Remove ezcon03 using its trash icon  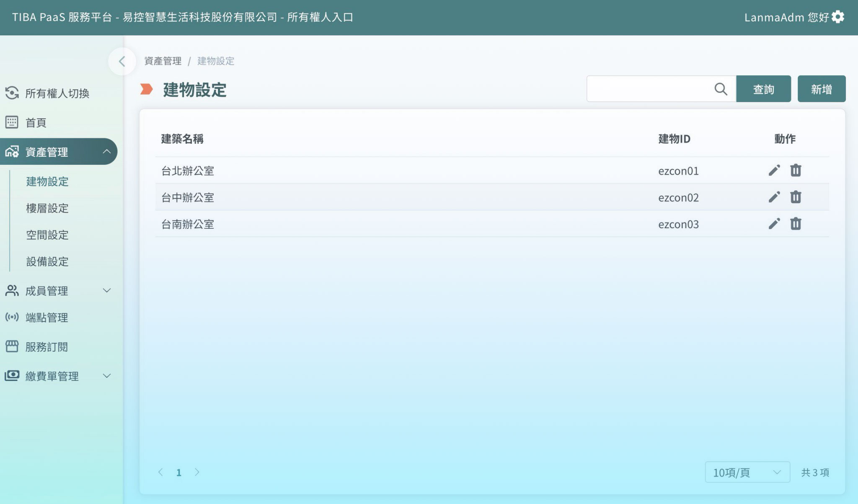pyautogui.click(x=796, y=224)
